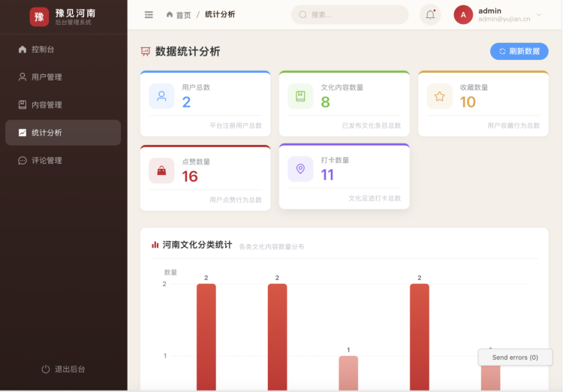Click 已发布文化条目总数 caption
This screenshot has height=392, width=563.
pos(372,125)
